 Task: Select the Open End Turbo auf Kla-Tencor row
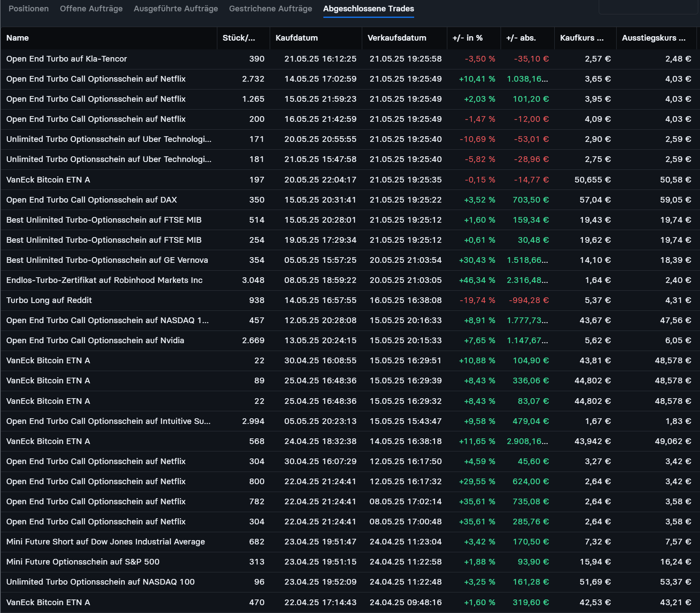pos(350,59)
